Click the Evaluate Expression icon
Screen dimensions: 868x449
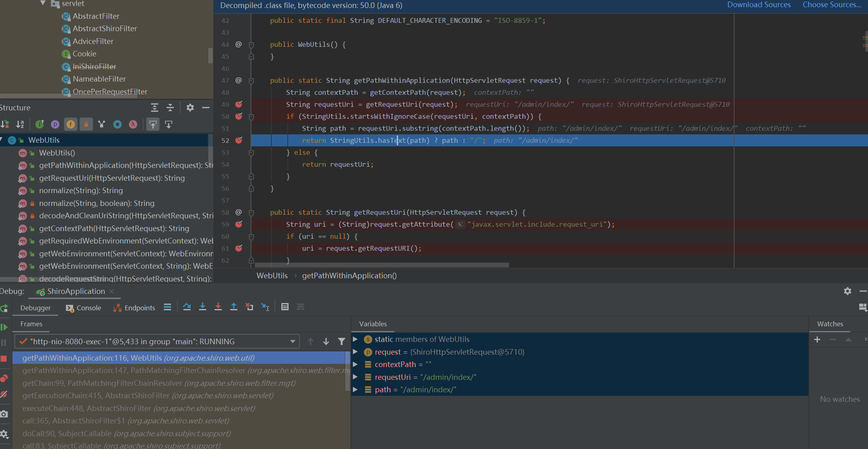click(285, 308)
